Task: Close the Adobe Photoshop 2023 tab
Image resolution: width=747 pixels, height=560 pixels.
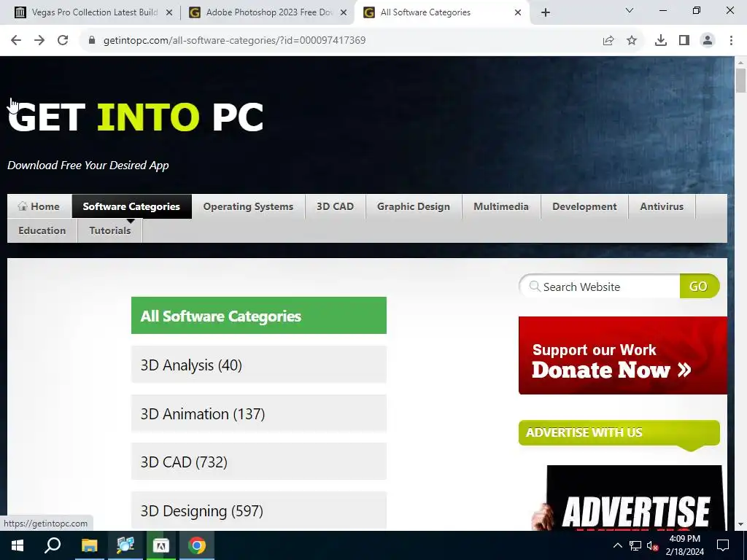Action: click(343, 13)
